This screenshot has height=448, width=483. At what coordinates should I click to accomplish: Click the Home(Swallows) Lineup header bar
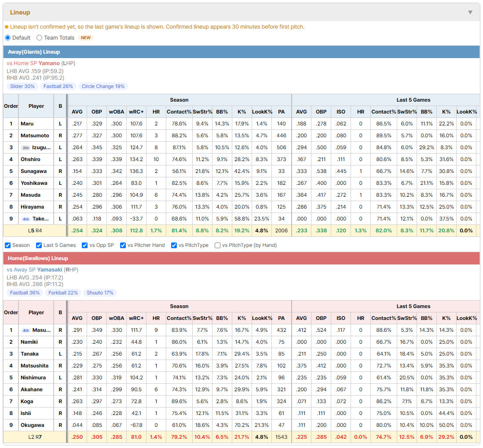241,258
